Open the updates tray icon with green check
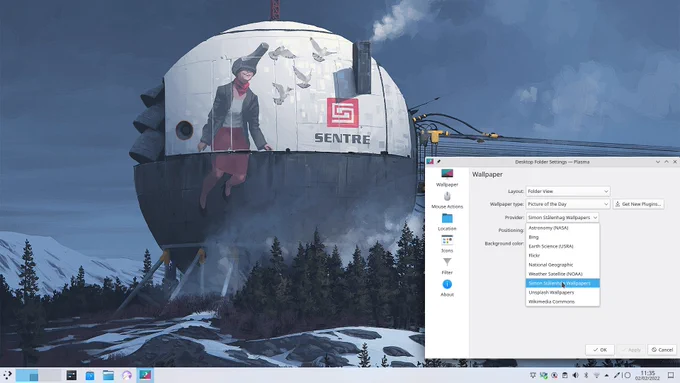The height and width of the screenshot is (383, 680). click(x=543, y=375)
